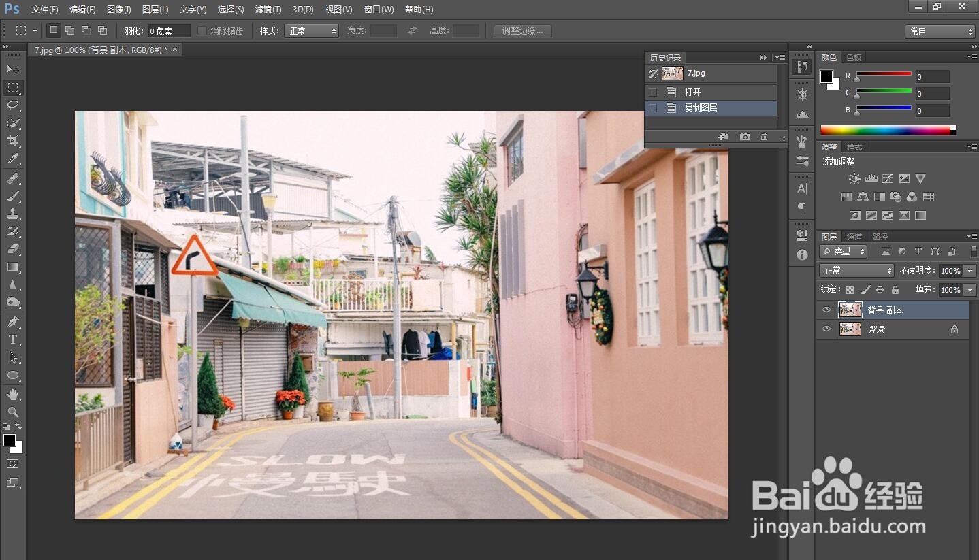Select the Clone Stamp tool
The height and width of the screenshot is (560, 979).
(13, 214)
